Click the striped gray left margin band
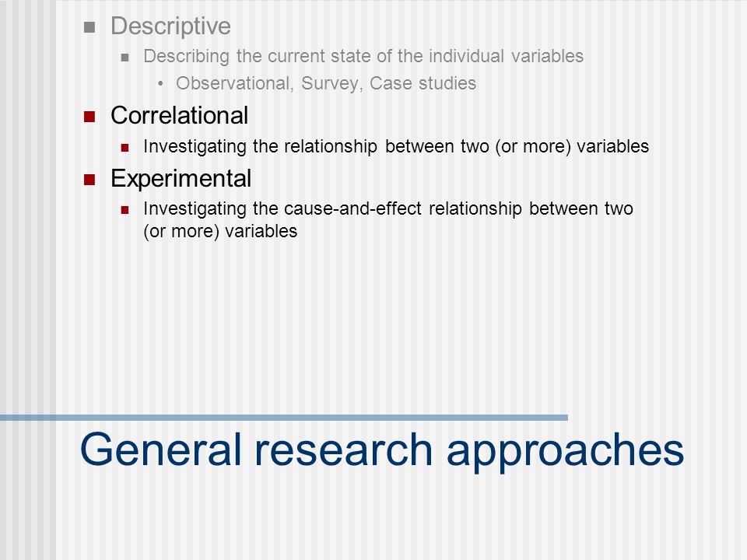 click(28, 280)
